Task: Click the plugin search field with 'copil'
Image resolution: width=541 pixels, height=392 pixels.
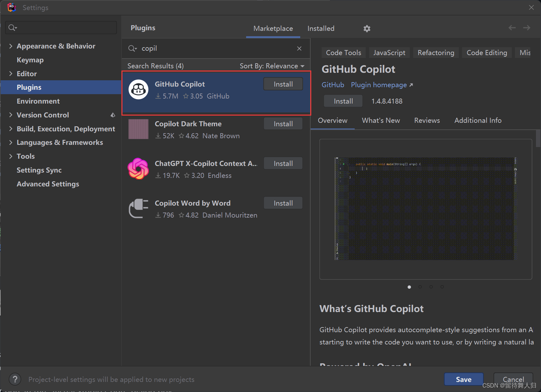Action: tap(216, 48)
